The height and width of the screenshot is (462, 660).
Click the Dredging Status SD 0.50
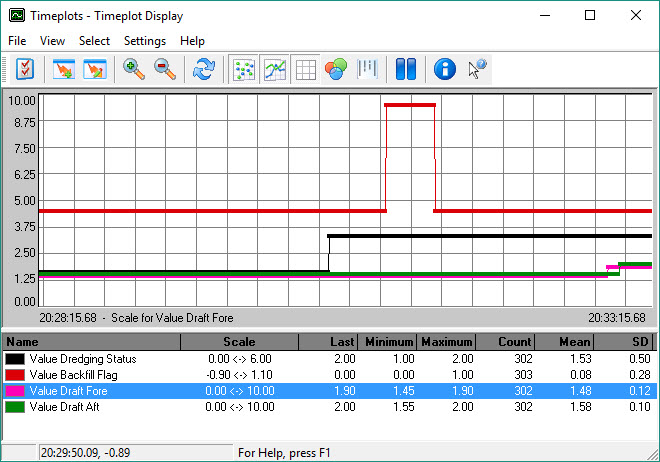[640, 359]
